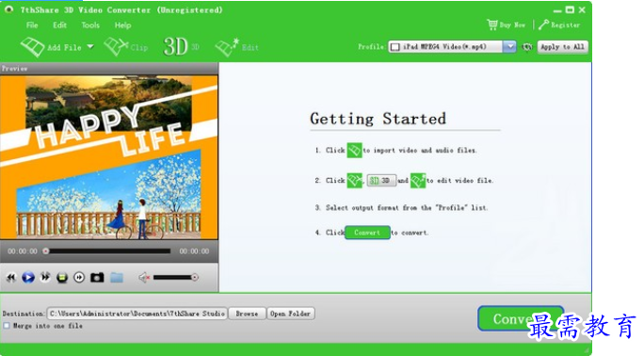This screenshot has width=644, height=356.
Task: Open the File menu
Action: pyautogui.click(x=32, y=25)
